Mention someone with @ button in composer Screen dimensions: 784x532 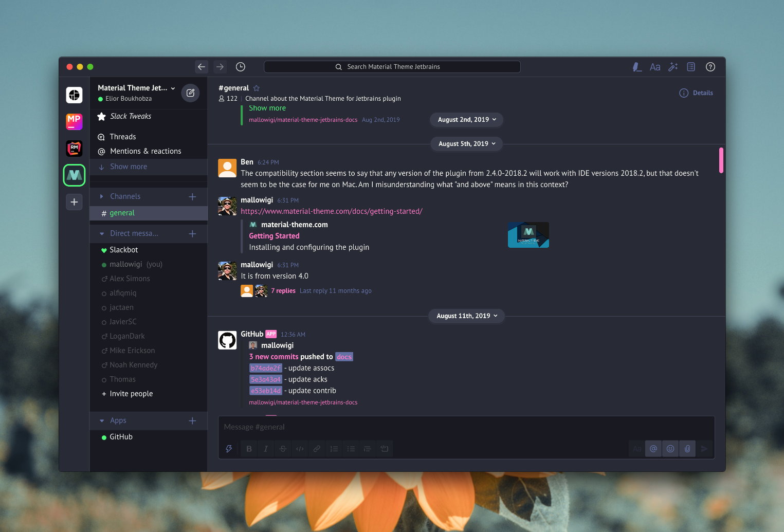click(653, 449)
